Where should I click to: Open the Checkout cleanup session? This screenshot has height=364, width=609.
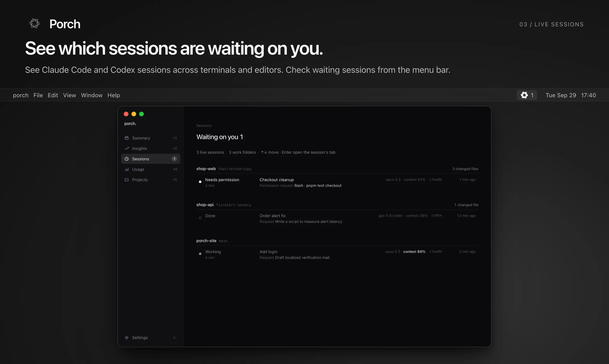point(337,182)
